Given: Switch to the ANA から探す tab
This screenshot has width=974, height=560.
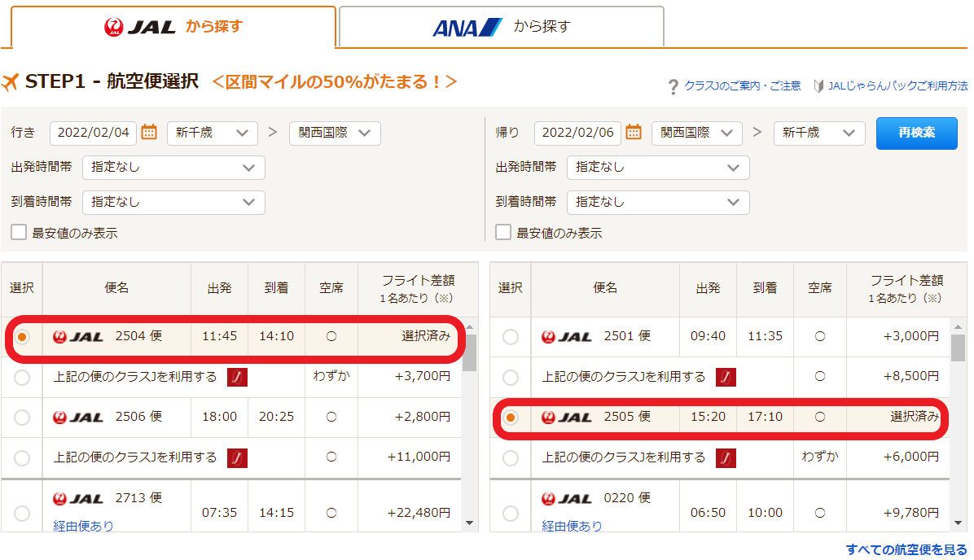Looking at the screenshot, I should [502, 28].
